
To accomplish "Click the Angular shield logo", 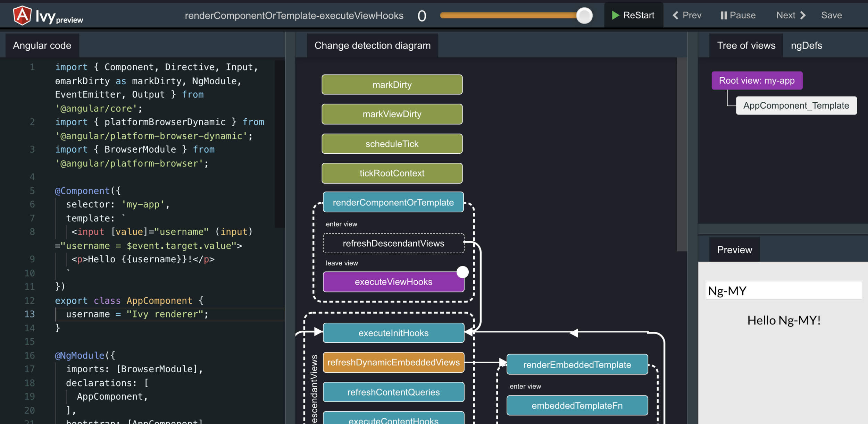I will pos(22,16).
